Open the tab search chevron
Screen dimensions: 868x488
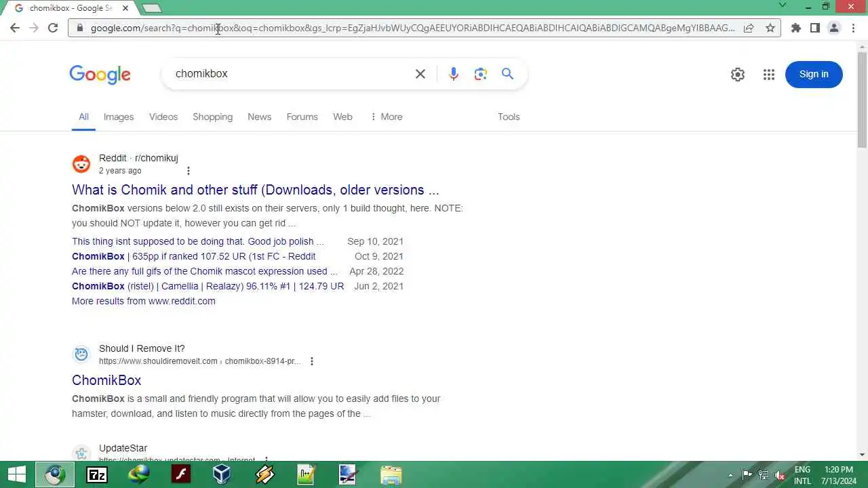tap(783, 5)
